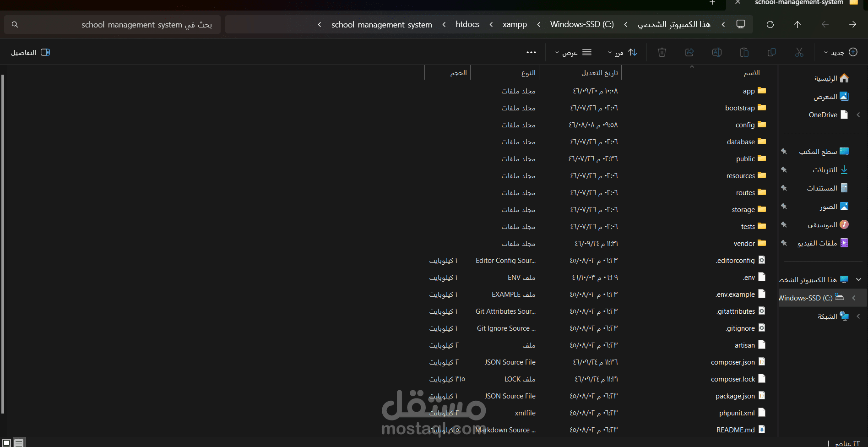Open a new tab with the plus icon

(x=712, y=3)
